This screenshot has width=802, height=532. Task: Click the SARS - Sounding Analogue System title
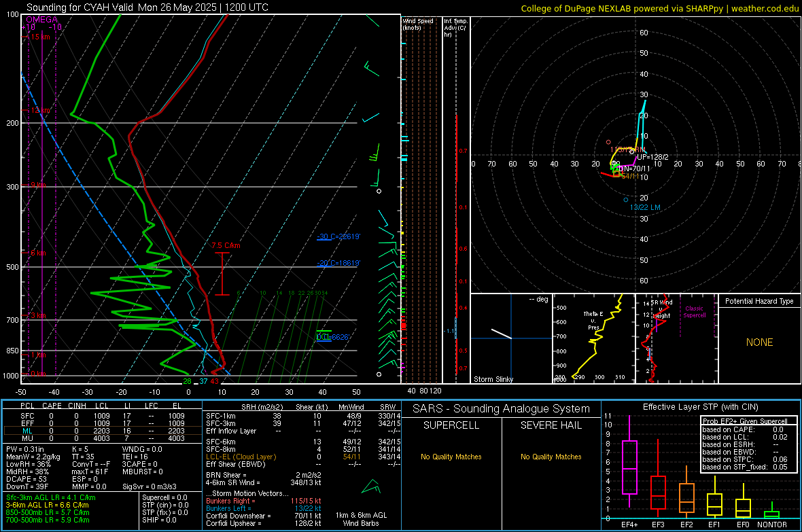pyautogui.click(x=502, y=409)
